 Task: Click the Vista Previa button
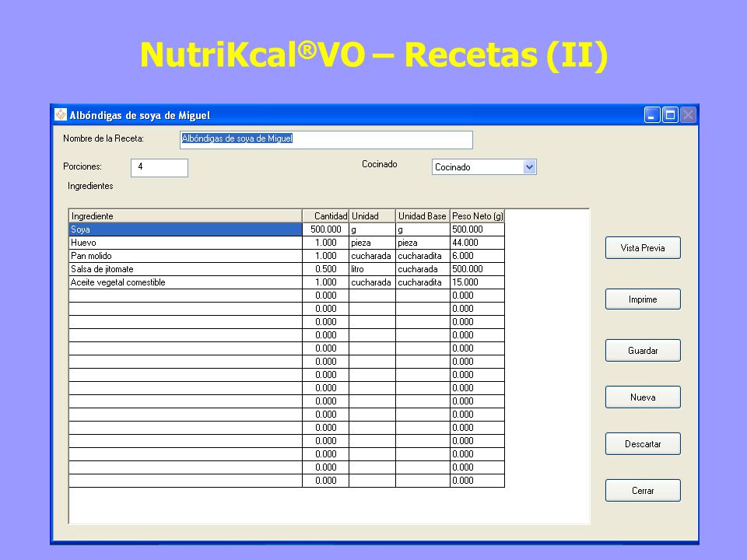pyautogui.click(x=643, y=247)
